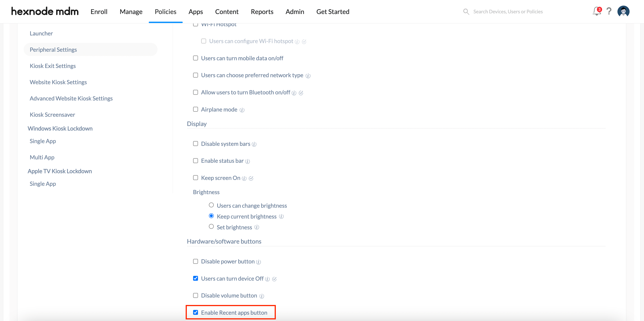Open the help question mark icon

tap(609, 11)
